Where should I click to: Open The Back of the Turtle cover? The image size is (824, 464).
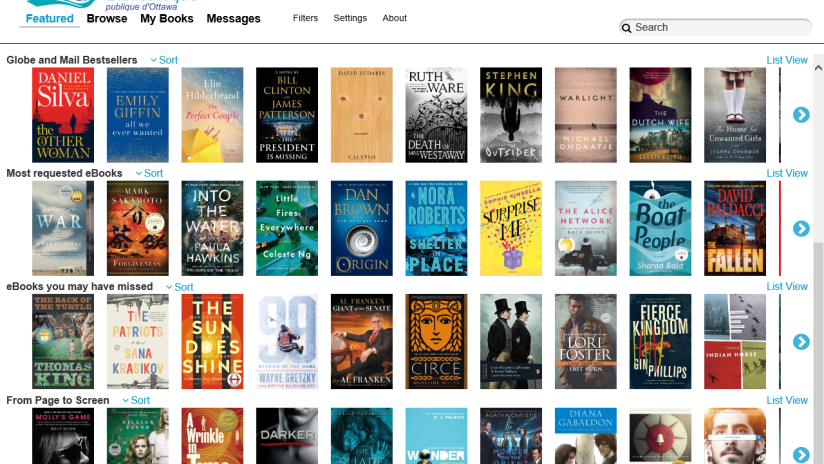[x=63, y=342]
